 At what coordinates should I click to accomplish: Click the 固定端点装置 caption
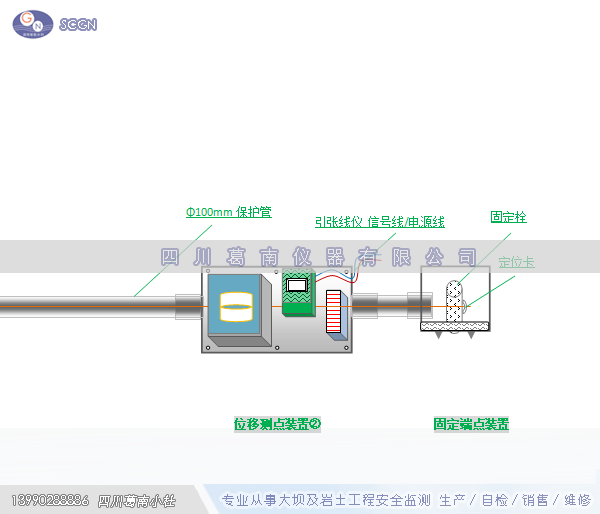(x=471, y=424)
